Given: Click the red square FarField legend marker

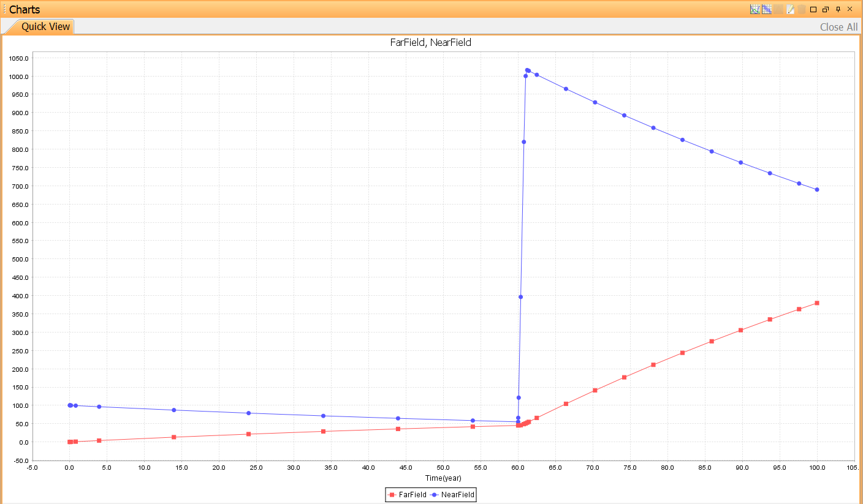Looking at the screenshot, I should 392,494.
